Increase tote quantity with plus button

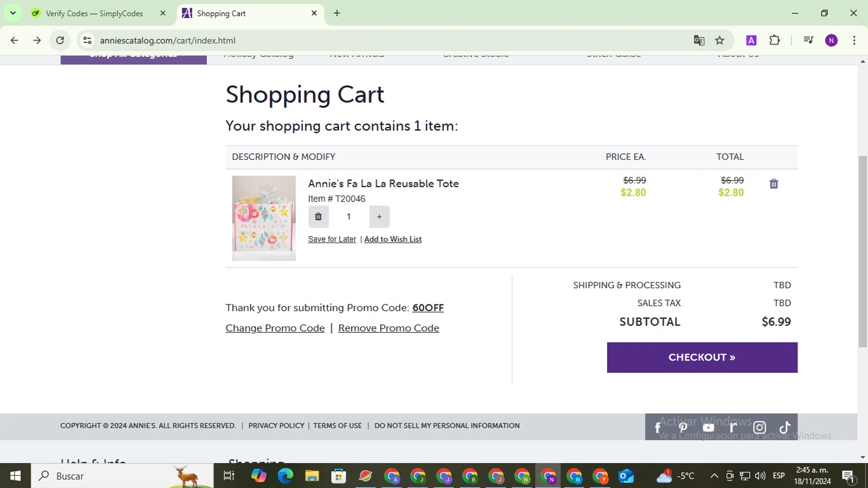[379, 217]
